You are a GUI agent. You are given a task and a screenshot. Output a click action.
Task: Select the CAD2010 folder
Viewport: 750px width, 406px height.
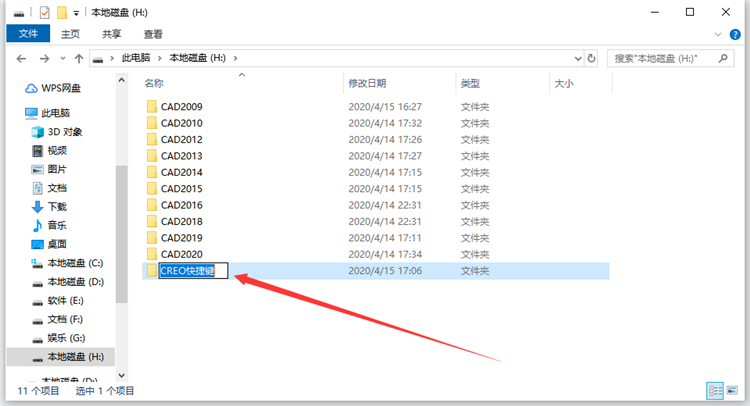point(181,123)
